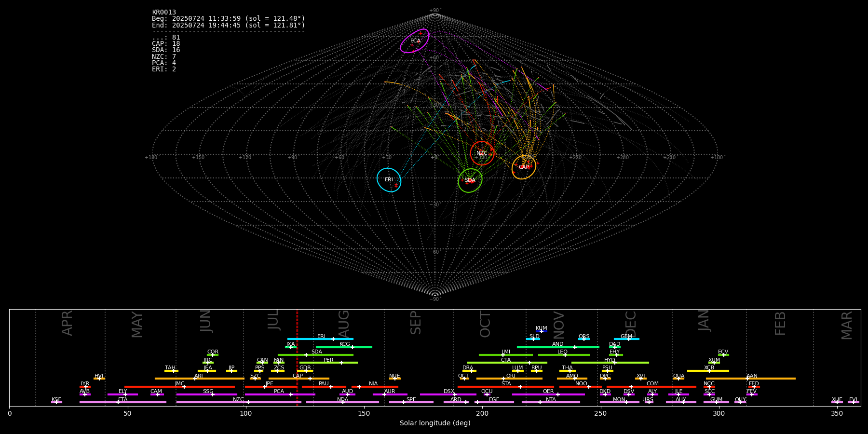Click the 'PCA: 4' count entry
Image resolution: width=868 pixels, height=434 pixels.
(x=164, y=63)
